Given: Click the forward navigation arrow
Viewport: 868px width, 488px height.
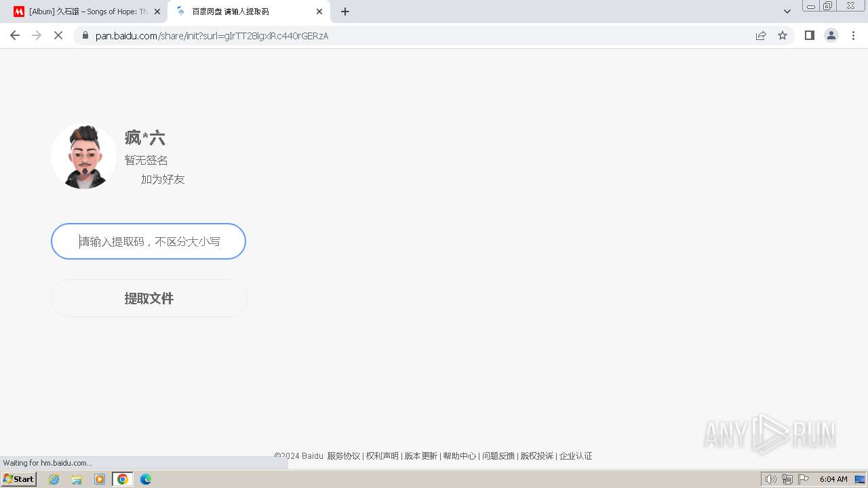Looking at the screenshot, I should (37, 35).
